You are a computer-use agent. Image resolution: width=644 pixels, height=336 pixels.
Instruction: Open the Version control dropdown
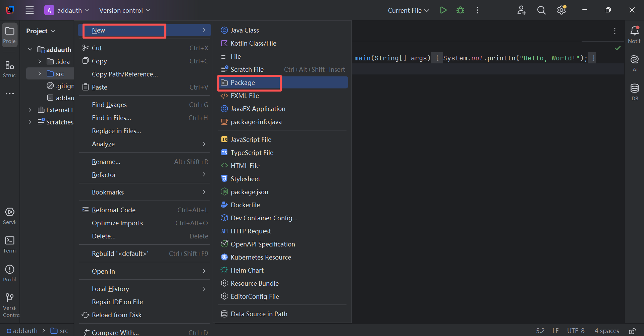124,10
